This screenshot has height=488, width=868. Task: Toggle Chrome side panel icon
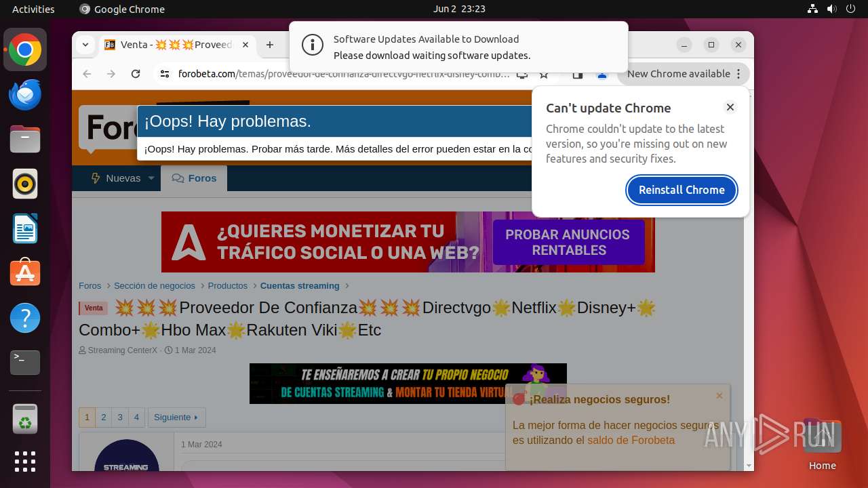tap(578, 74)
